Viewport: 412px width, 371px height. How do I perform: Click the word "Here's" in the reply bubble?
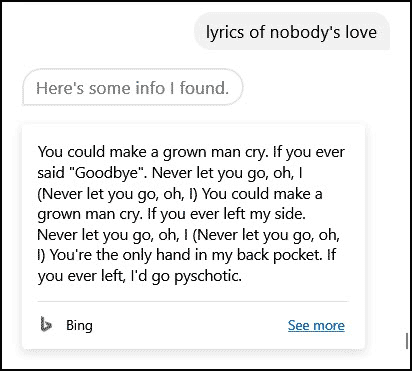(60, 88)
